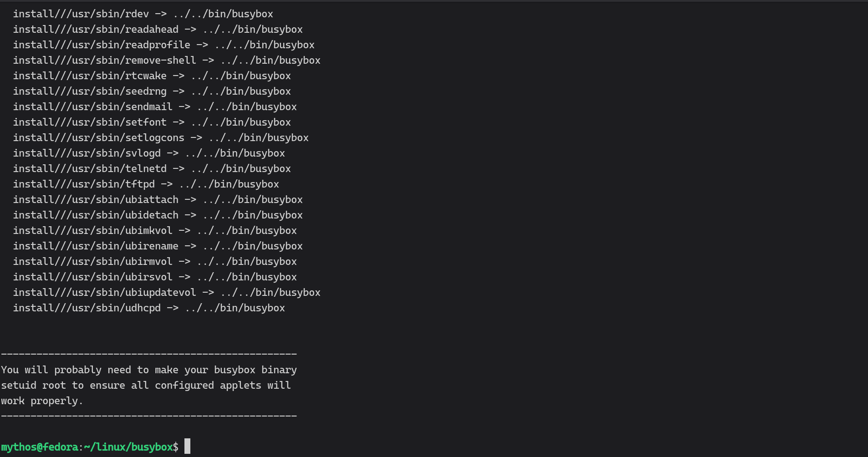The image size is (868, 457).
Task: Click the 'work properly.' message line
Action: click(42, 401)
